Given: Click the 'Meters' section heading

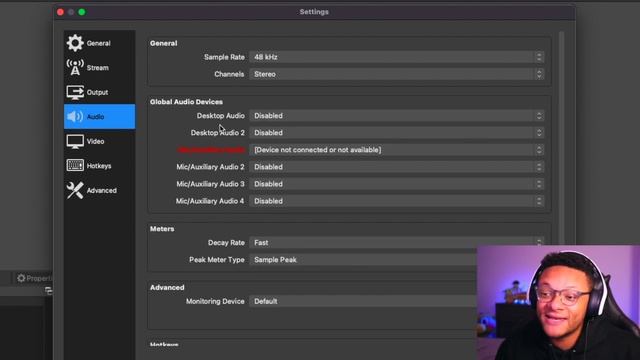Looking at the screenshot, I should pyautogui.click(x=162, y=229).
